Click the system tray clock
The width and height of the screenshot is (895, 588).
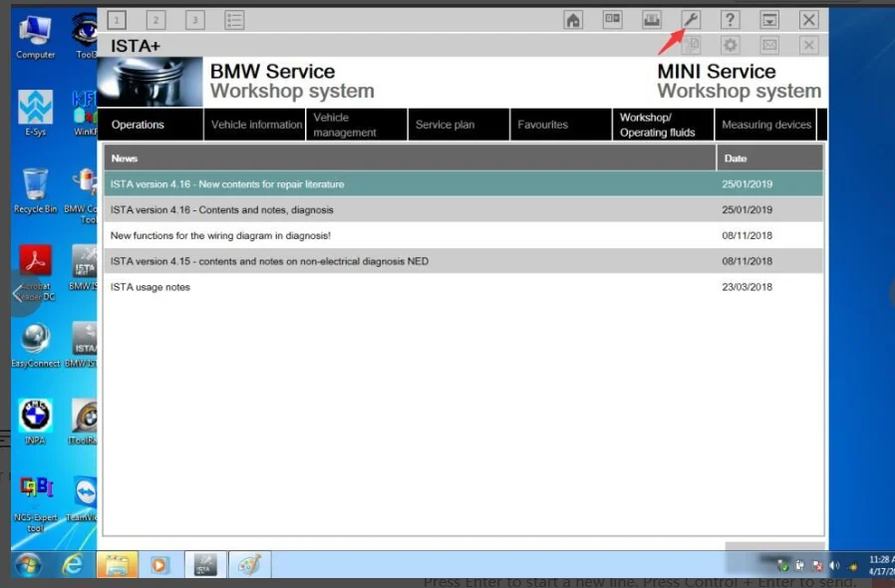pyautogui.click(x=881, y=565)
